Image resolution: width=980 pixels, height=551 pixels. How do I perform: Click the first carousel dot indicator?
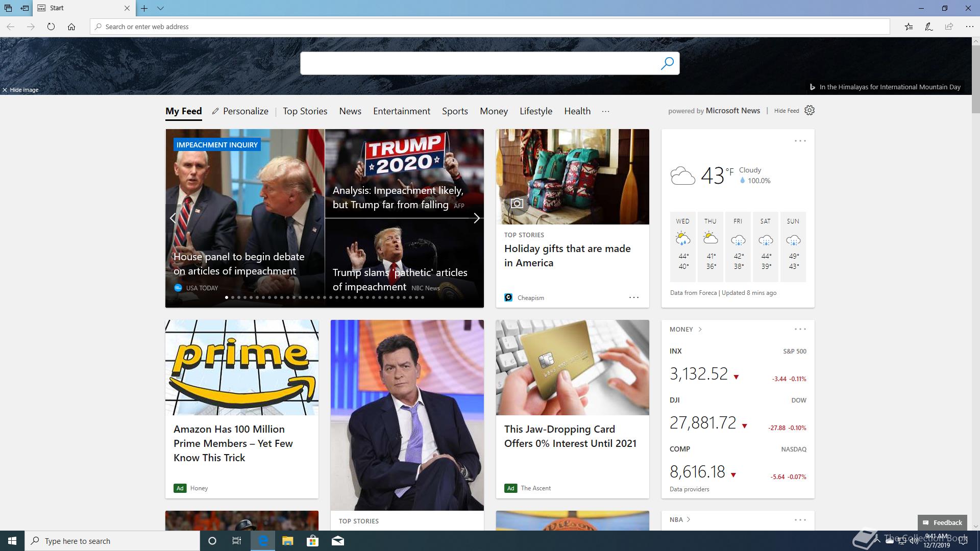click(227, 297)
